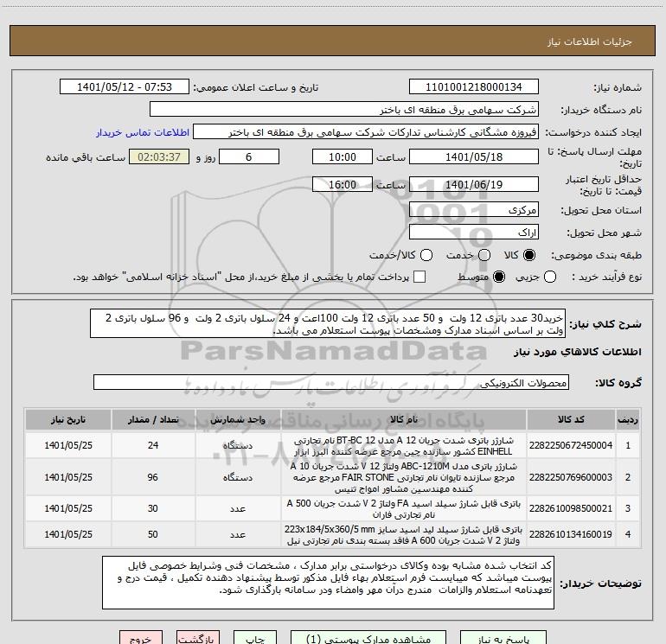
Task: Click the unit دستگاه in row 1
Action: pyautogui.click(x=238, y=445)
